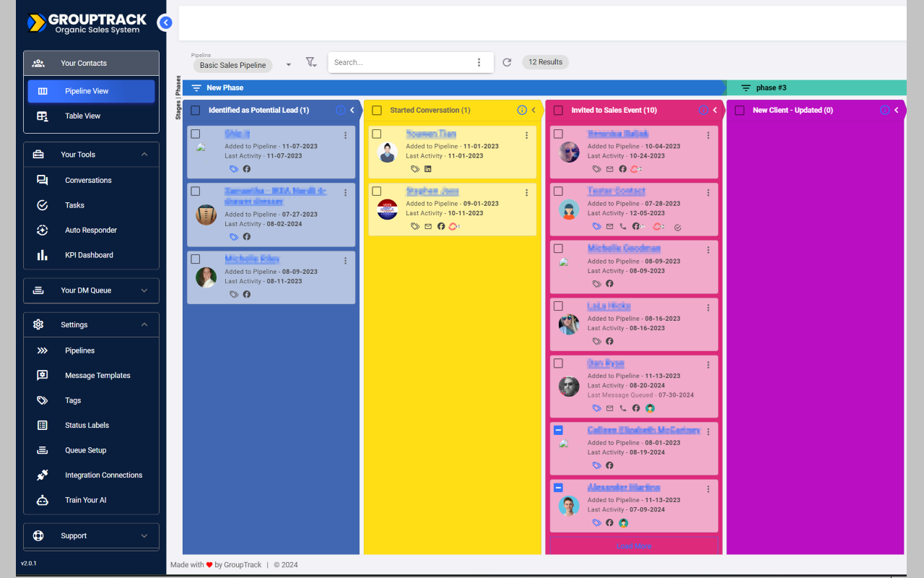Click LinkedIn icon on first Started Conversation card
Screen dimensions: 924x578
tap(428, 169)
